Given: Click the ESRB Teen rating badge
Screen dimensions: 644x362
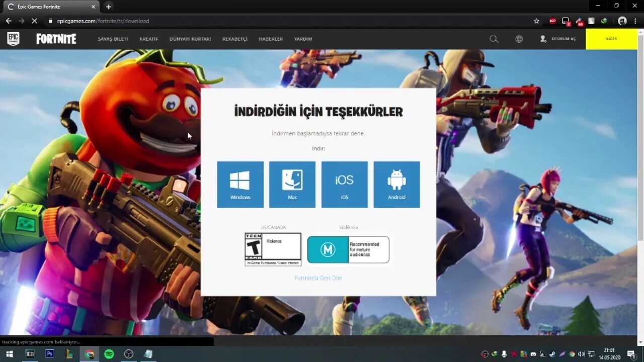Looking at the screenshot, I should click(273, 249).
